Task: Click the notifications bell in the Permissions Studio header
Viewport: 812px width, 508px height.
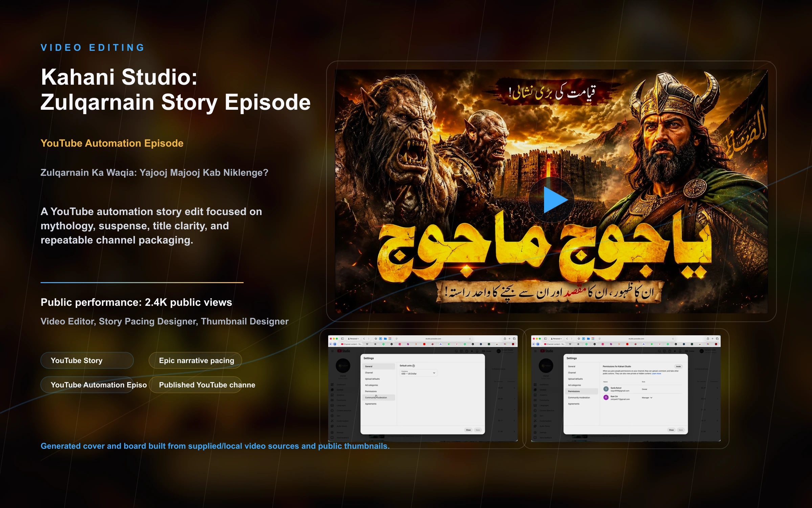Action: (x=680, y=351)
